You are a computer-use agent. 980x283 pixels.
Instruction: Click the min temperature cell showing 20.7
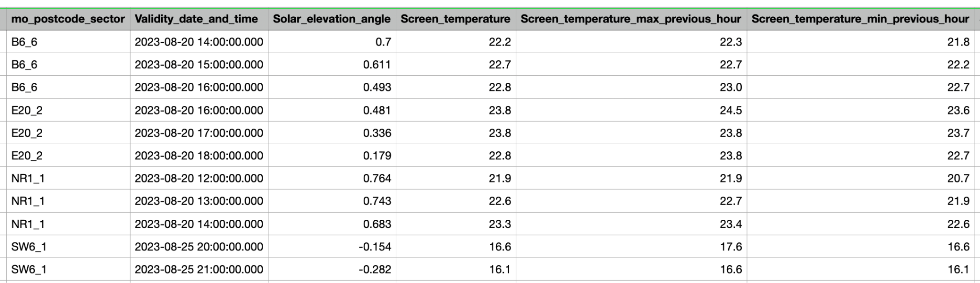click(x=860, y=178)
